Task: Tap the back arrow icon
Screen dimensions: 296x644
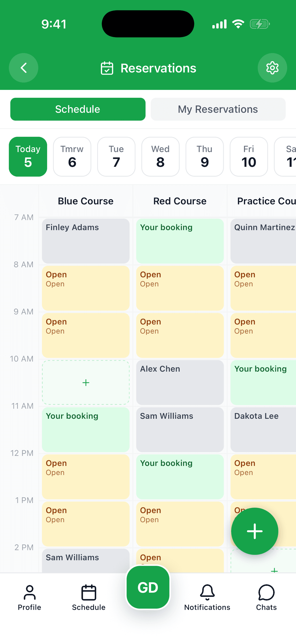Action: coord(23,68)
